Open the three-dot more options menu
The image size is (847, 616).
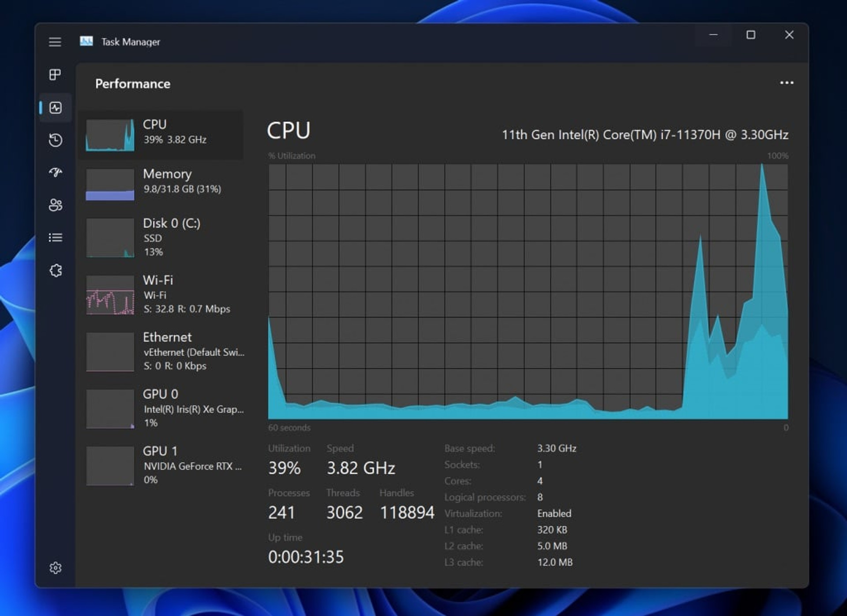click(x=787, y=83)
